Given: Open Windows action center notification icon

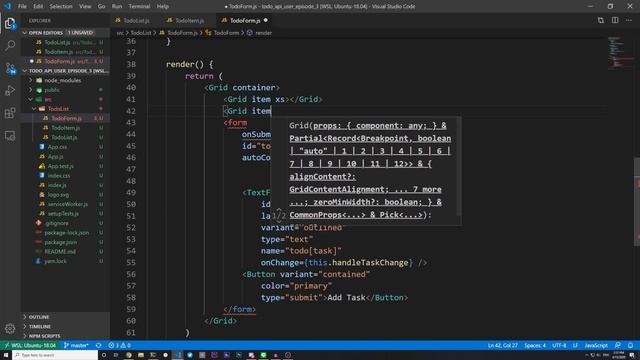Looking at the screenshot, I should tap(632, 355).
